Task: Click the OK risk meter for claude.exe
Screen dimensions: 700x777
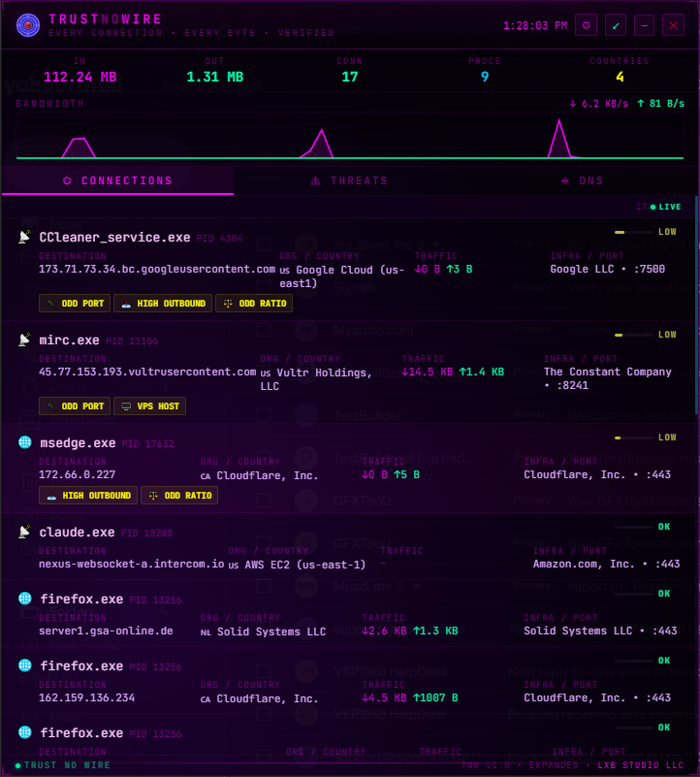Action: coord(643,527)
